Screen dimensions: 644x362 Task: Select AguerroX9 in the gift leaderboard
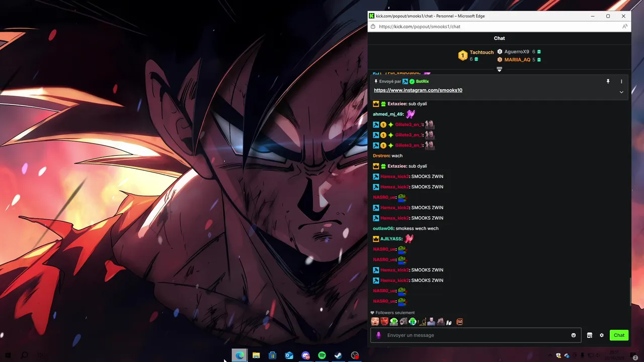pos(517,52)
